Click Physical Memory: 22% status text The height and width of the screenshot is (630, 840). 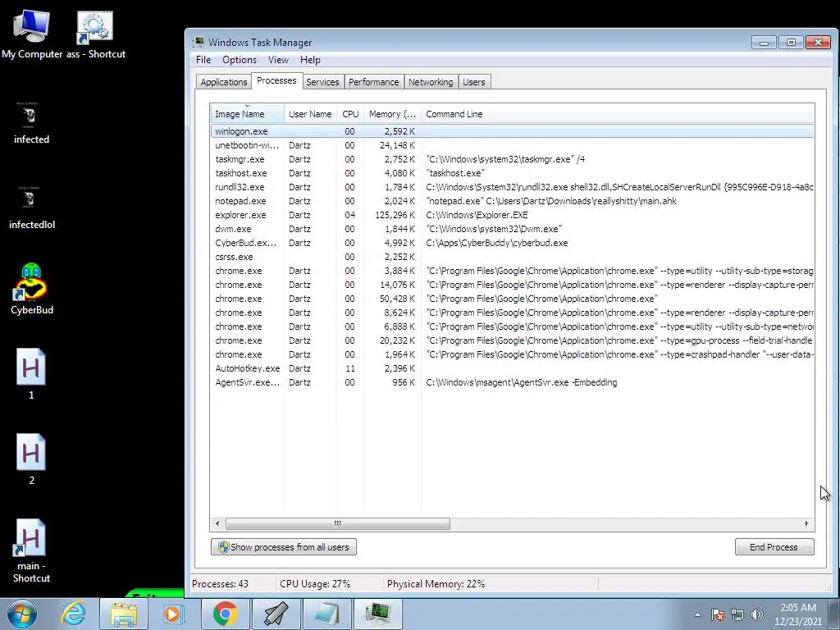(436, 584)
